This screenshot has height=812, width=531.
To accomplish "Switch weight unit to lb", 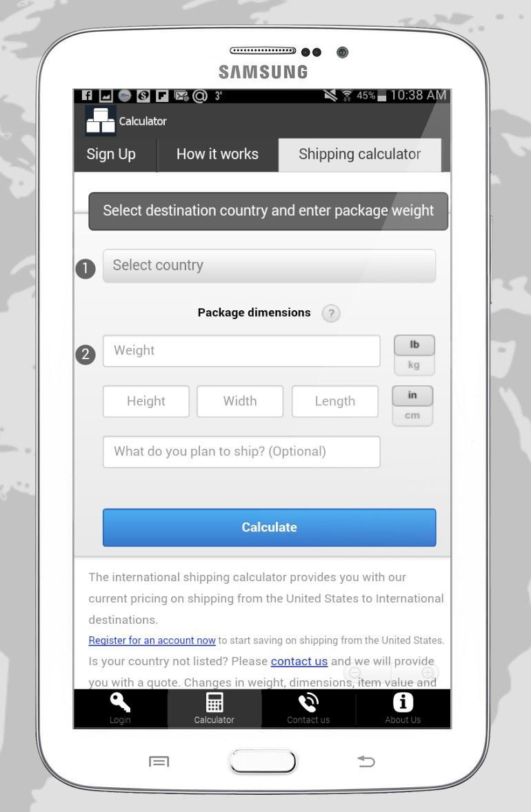I will click(414, 345).
